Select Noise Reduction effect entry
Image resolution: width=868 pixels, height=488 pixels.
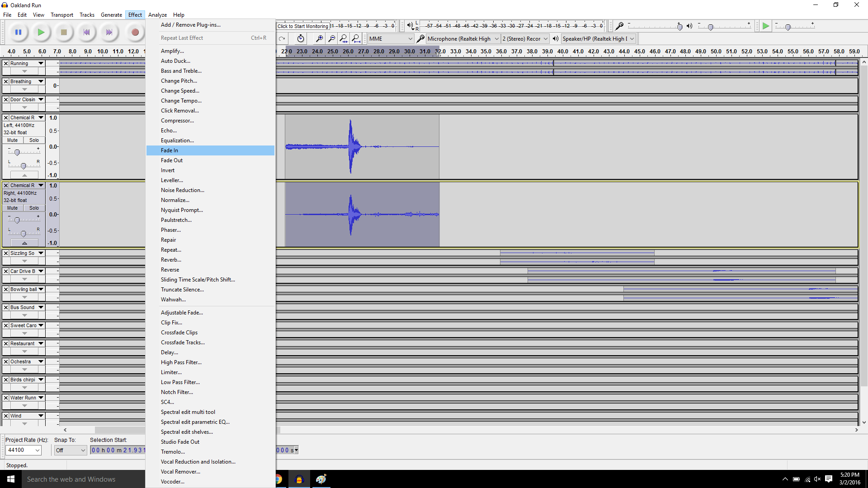coord(183,190)
